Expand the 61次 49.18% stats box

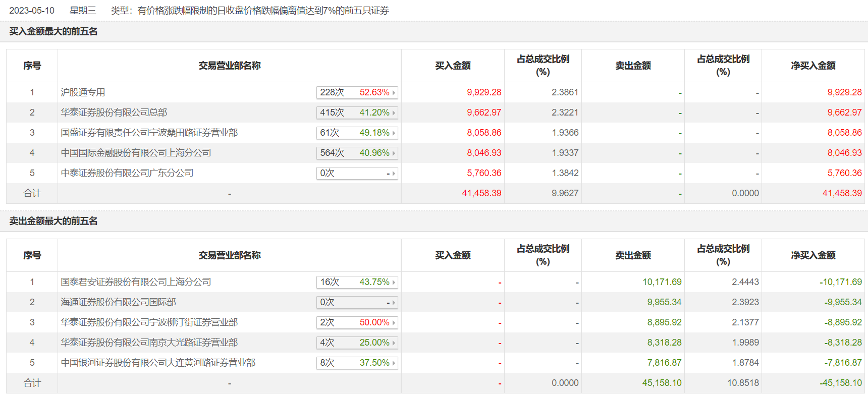click(x=357, y=133)
